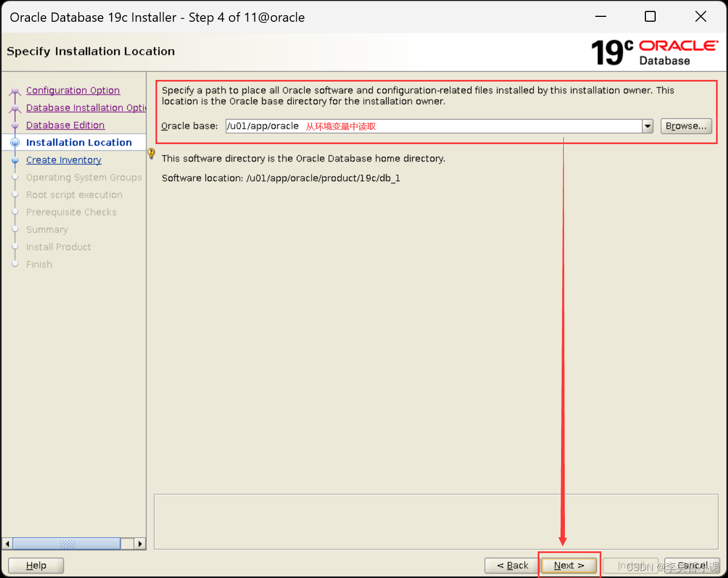Click the sidebar scrollbar left arrow

coord(7,544)
